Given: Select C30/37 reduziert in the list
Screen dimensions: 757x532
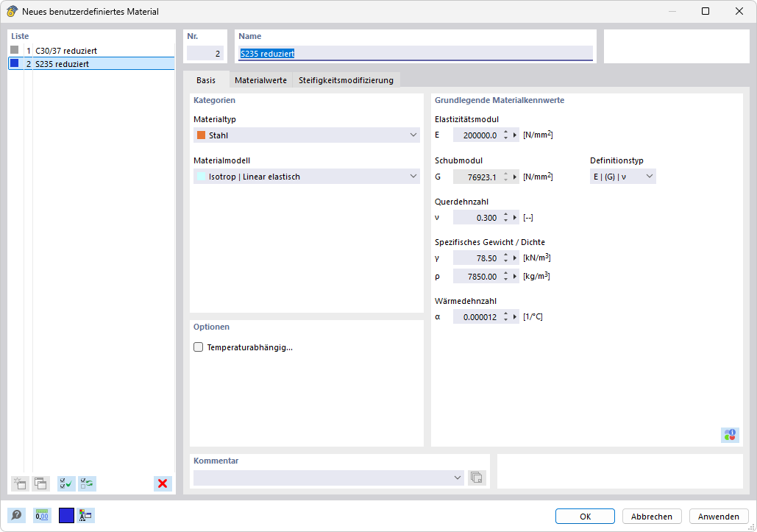Looking at the screenshot, I should click(92, 51).
